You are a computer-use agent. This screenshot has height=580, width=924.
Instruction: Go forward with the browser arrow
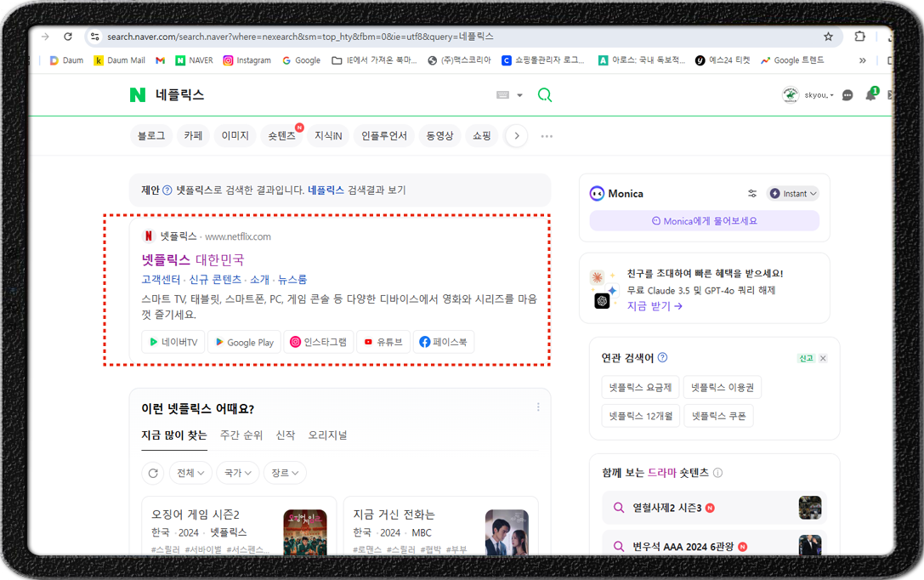(45, 37)
